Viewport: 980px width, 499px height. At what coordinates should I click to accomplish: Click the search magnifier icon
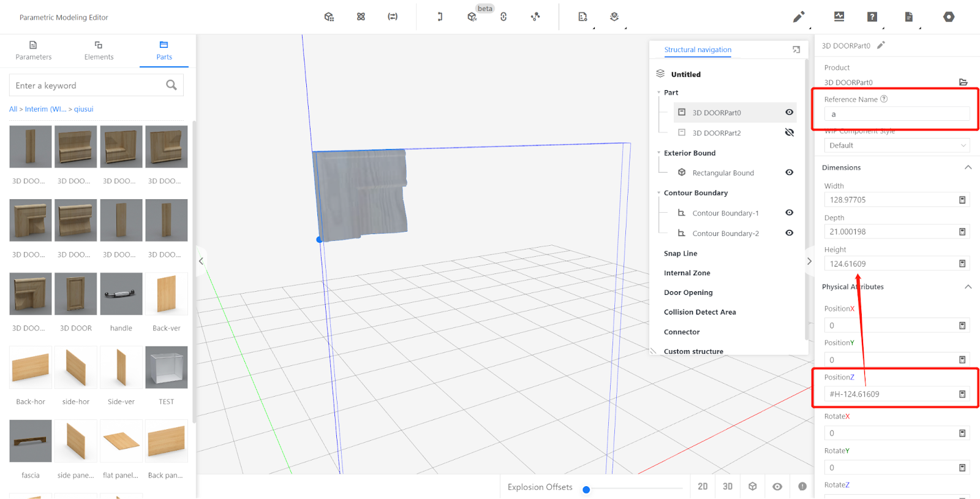pos(171,85)
